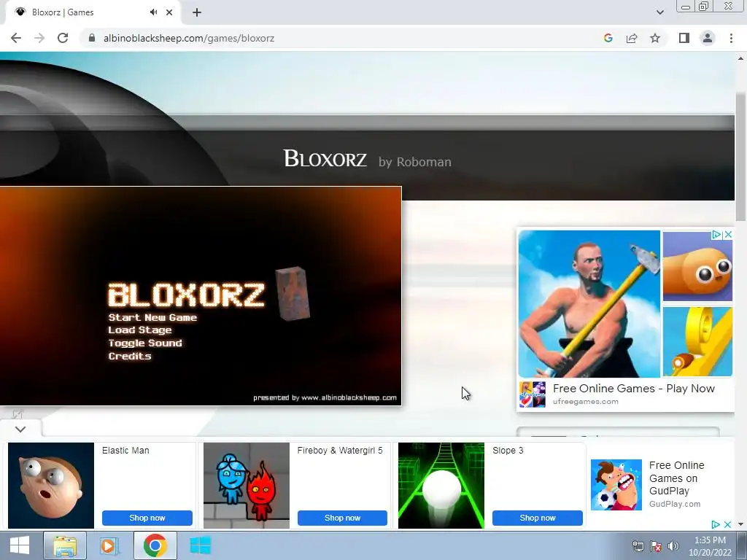This screenshot has width=747, height=560.
Task: Close the Bloxorz | Games tab
Action: click(169, 12)
